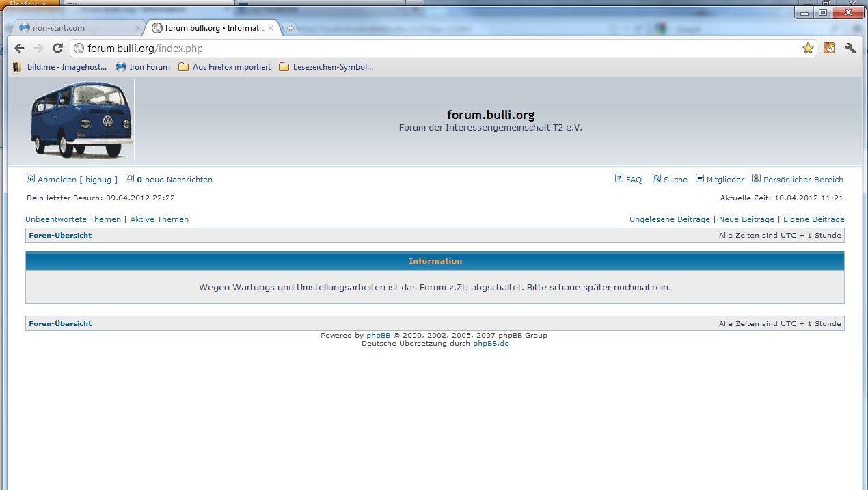Click the address bar URL field
868x490 pixels.
click(437, 49)
